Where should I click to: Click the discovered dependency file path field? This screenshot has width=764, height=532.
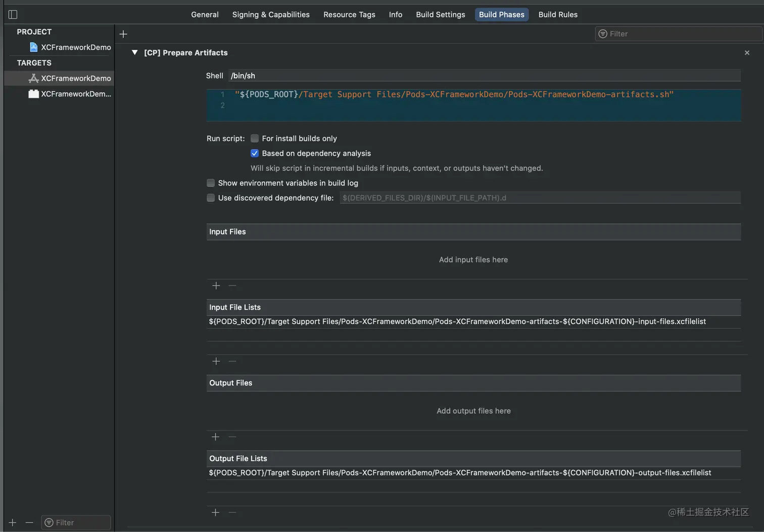[540, 198]
